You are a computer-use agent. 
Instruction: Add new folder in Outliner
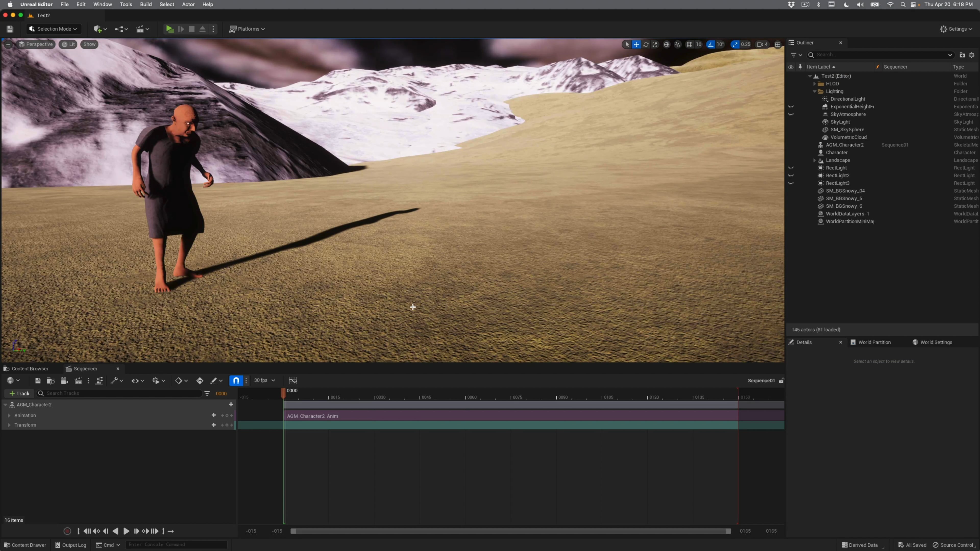pyautogui.click(x=962, y=55)
